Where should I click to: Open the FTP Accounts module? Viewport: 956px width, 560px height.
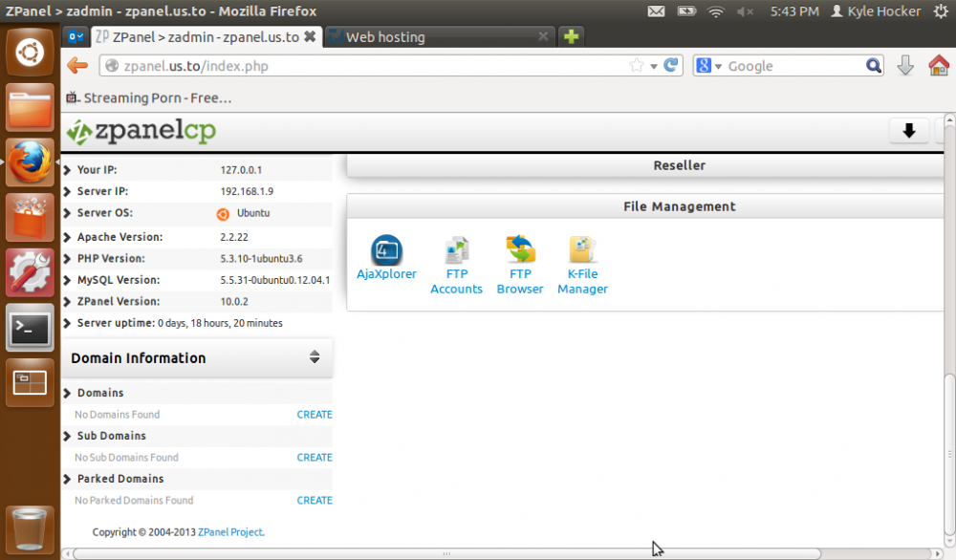click(x=456, y=251)
